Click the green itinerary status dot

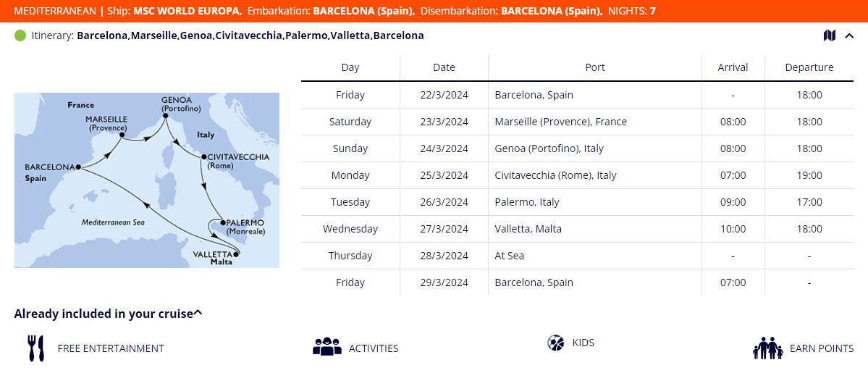pyautogui.click(x=20, y=35)
